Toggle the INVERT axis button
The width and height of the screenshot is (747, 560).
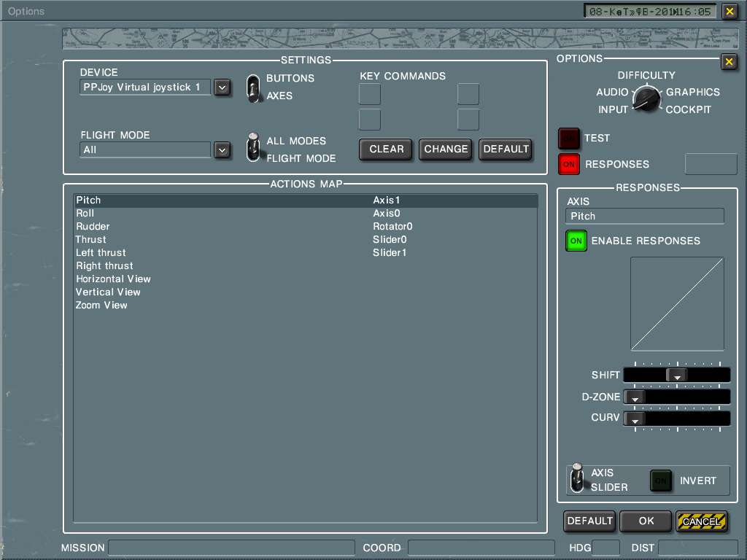(x=662, y=481)
